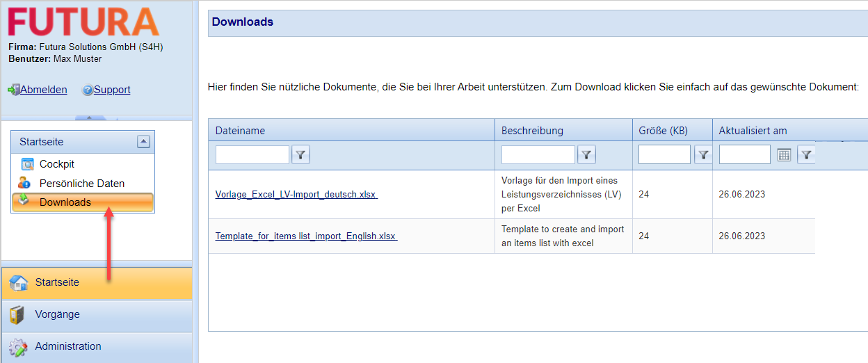Image resolution: width=868 pixels, height=363 pixels.
Task: Click the filter icon under Aktualisiert am
Action: coord(805,155)
